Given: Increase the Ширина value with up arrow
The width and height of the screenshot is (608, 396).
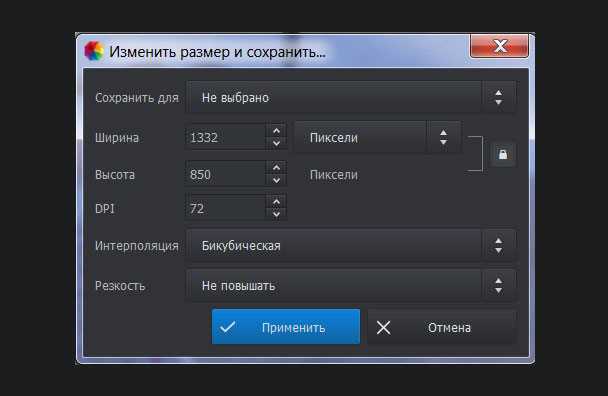Looking at the screenshot, I should (276, 131).
